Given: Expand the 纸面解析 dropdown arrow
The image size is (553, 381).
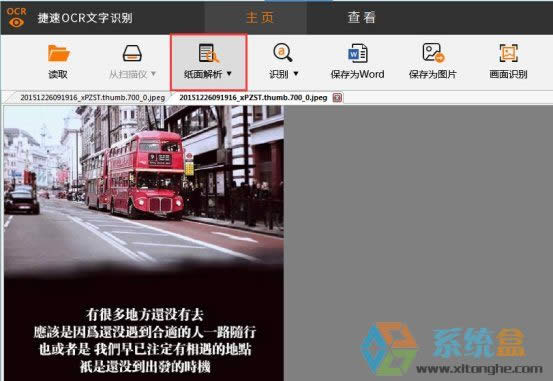Looking at the screenshot, I should click(x=229, y=74).
